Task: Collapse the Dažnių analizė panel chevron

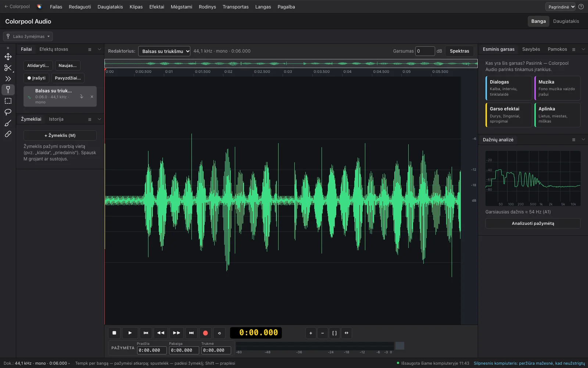Action: point(583,140)
